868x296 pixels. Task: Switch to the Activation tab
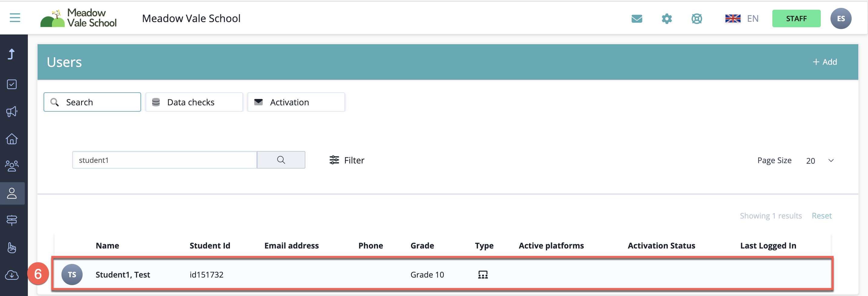296,102
